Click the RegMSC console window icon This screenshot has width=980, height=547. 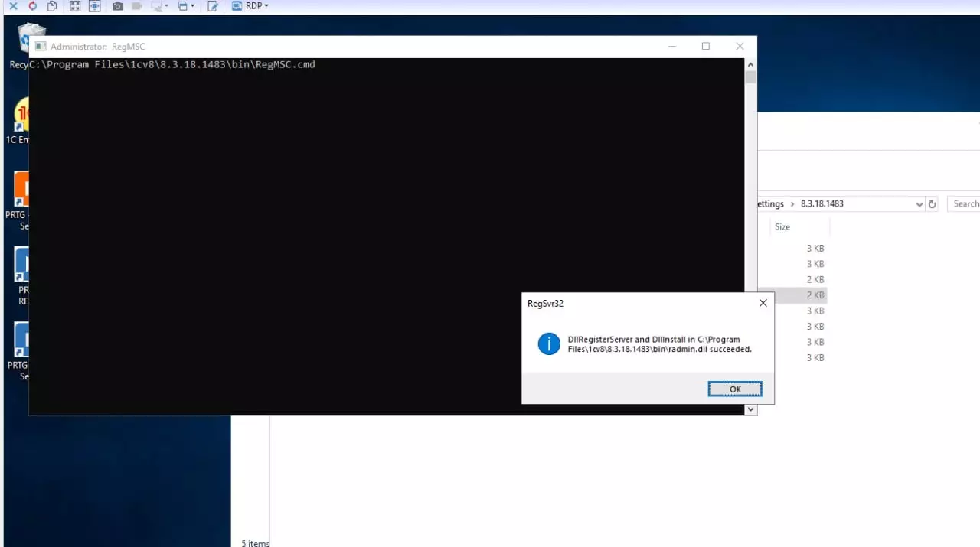pos(41,47)
